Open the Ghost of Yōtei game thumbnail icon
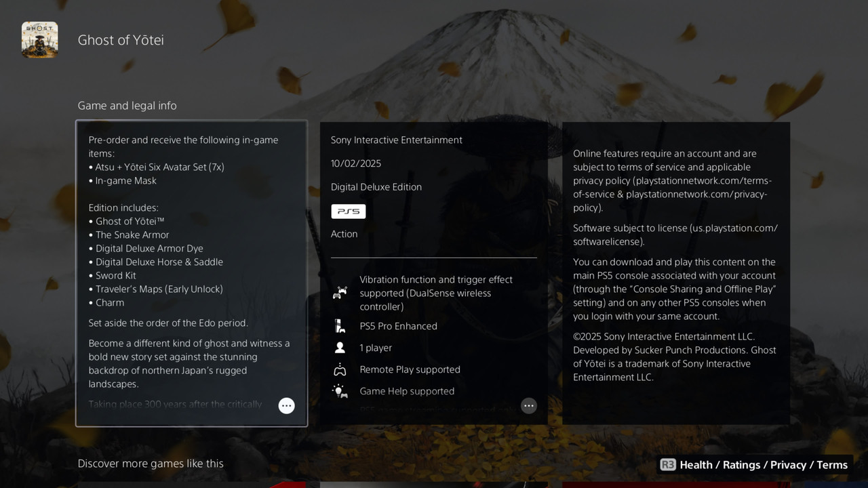 click(39, 39)
